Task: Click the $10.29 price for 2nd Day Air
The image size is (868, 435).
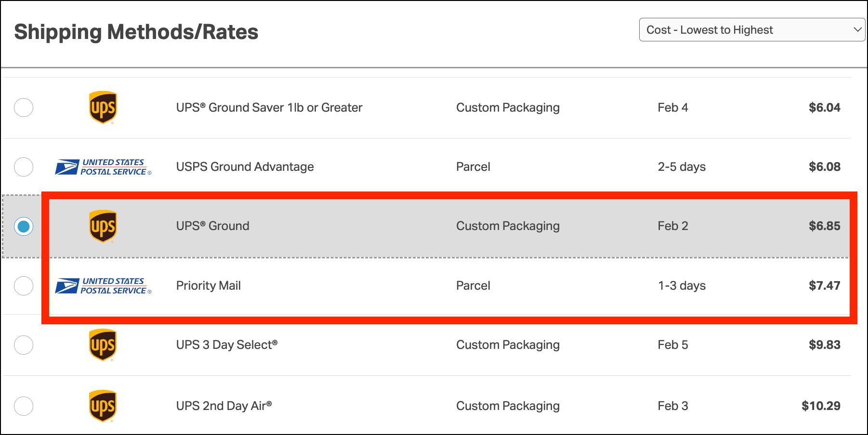Action: click(821, 406)
